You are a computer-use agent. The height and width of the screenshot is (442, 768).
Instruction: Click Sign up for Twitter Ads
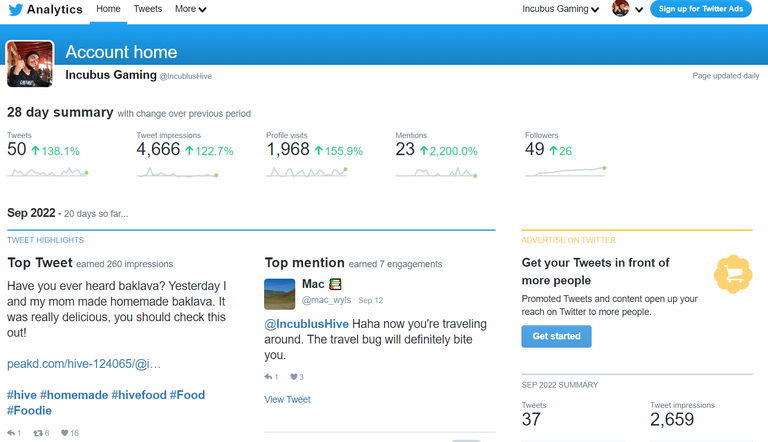[x=700, y=9]
